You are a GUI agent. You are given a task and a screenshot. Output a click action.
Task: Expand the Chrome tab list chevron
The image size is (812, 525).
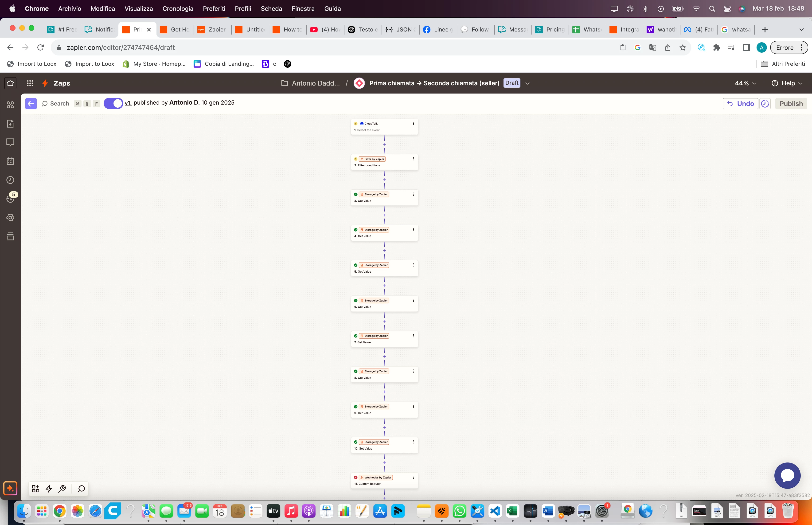click(x=801, y=30)
